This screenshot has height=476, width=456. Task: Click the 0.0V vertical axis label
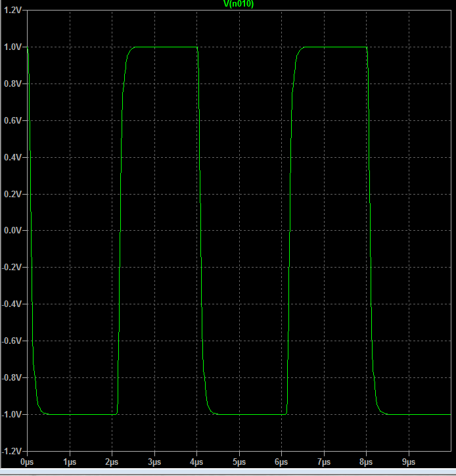(12, 230)
